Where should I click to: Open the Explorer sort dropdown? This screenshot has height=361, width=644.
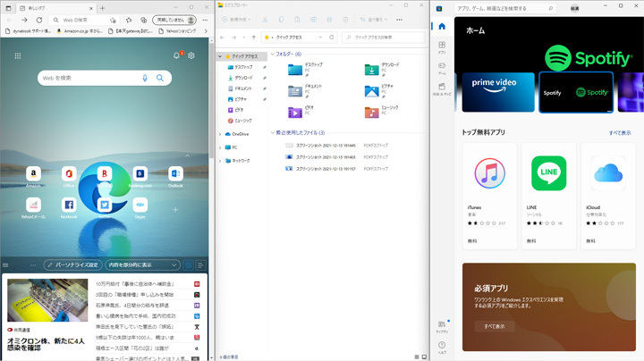(x=373, y=20)
